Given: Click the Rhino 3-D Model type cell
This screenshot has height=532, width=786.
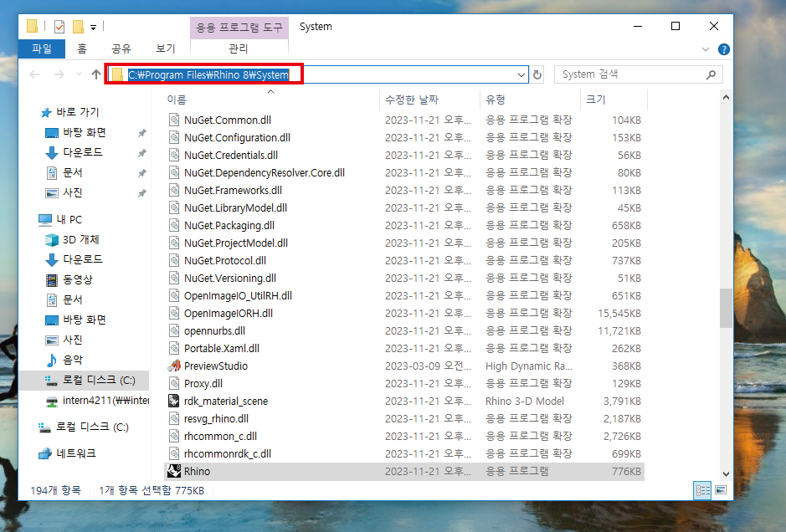Looking at the screenshot, I should (524, 401).
